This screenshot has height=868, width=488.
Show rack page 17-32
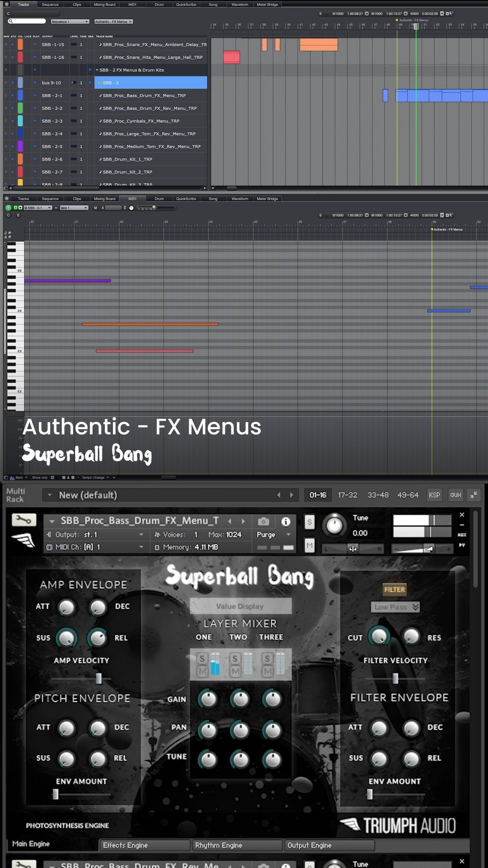(x=347, y=495)
